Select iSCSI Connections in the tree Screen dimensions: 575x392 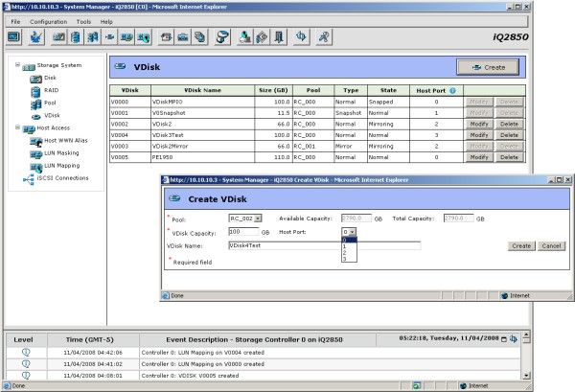pyautogui.click(x=62, y=178)
